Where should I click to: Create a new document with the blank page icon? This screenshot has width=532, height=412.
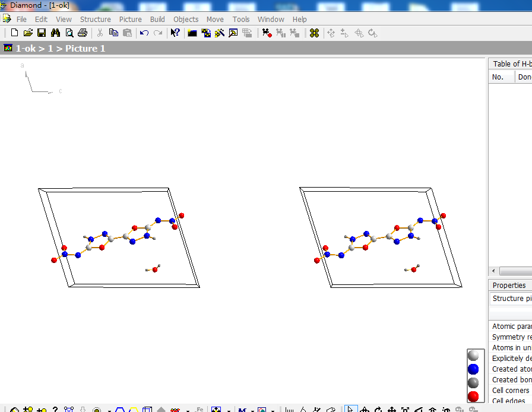tap(14, 33)
